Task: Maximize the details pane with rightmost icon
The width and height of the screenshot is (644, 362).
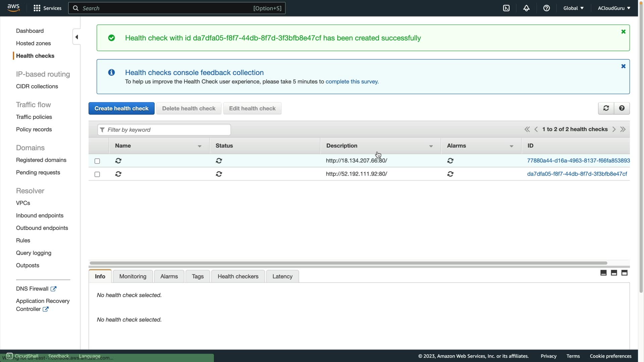Action: [x=624, y=273]
